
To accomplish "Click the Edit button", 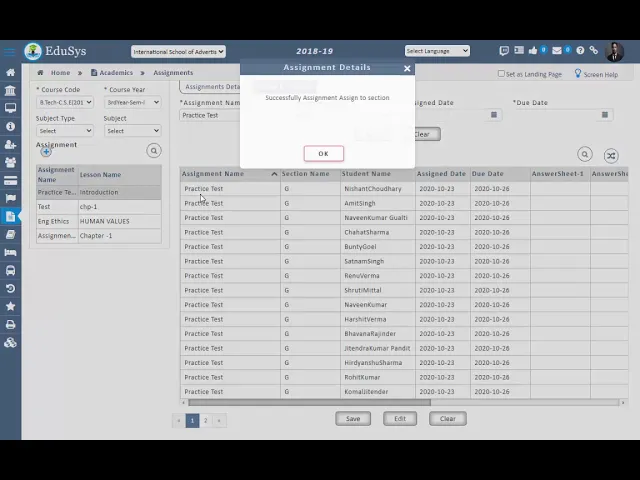I will tap(400, 418).
